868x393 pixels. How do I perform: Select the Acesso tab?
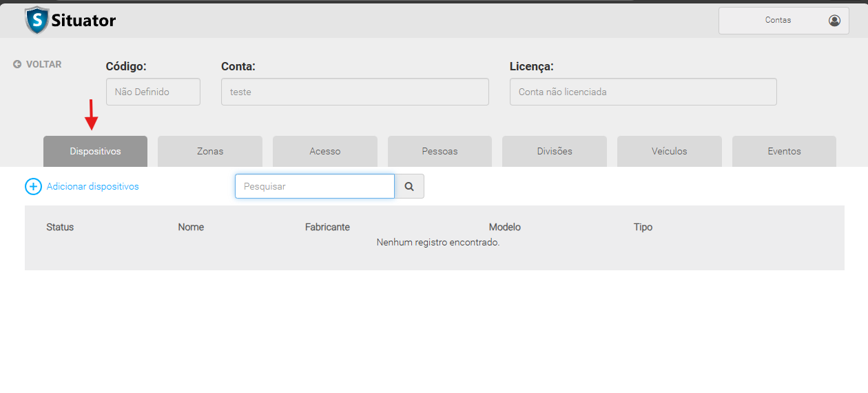324,151
